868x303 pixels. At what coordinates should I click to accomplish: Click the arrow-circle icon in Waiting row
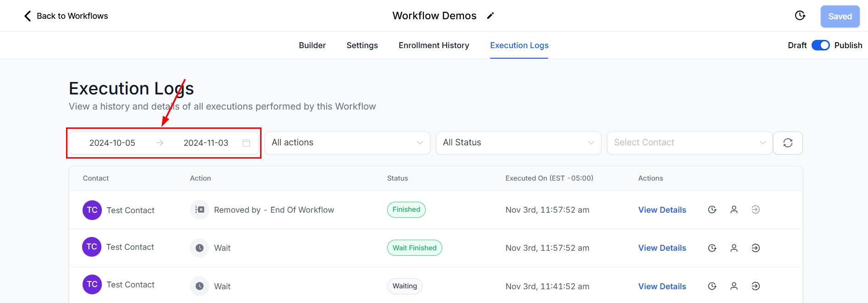point(756,286)
